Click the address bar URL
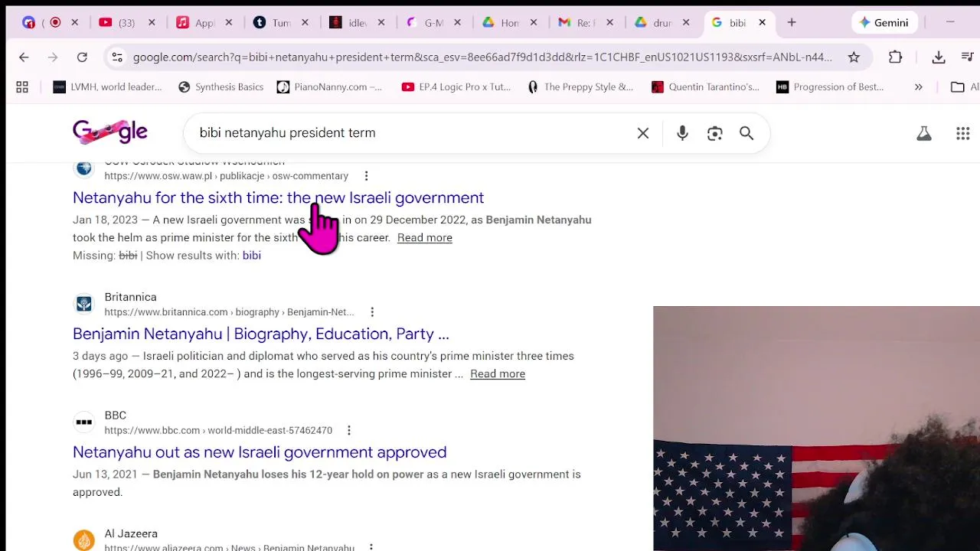 482,57
